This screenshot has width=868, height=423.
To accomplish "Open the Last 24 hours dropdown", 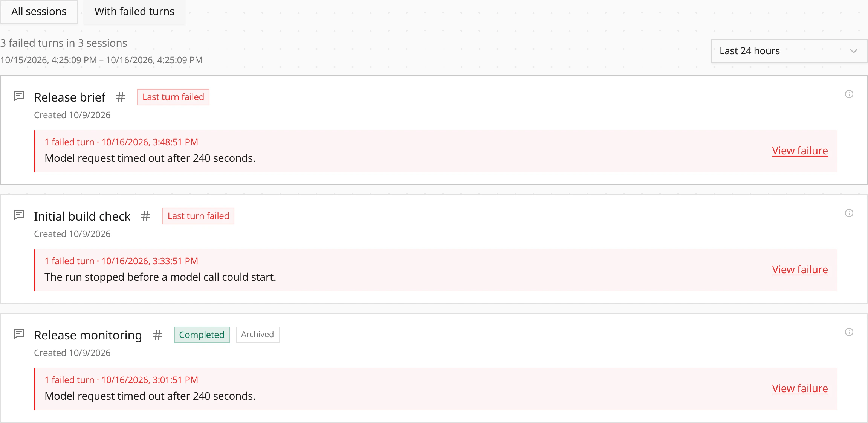I will pos(789,51).
